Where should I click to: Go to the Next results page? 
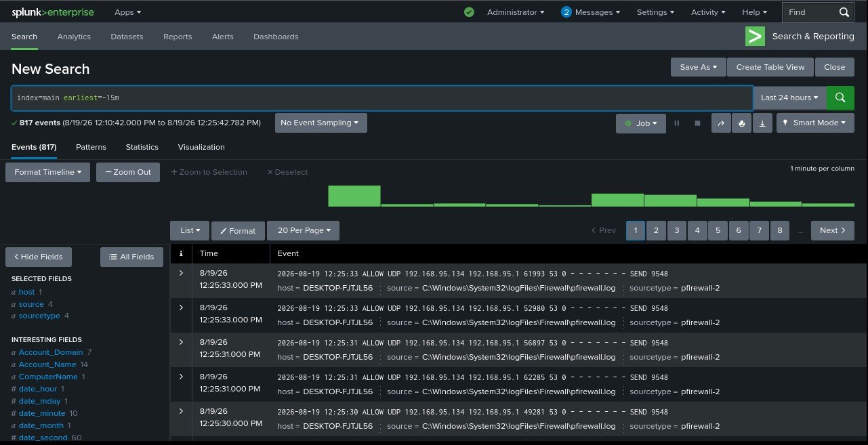[x=833, y=230]
